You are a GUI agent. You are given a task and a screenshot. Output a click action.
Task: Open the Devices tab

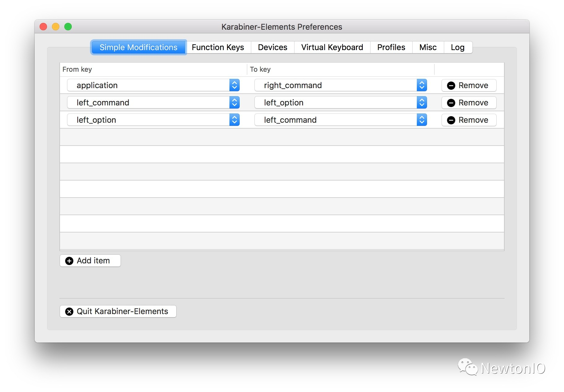(x=272, y=47)
